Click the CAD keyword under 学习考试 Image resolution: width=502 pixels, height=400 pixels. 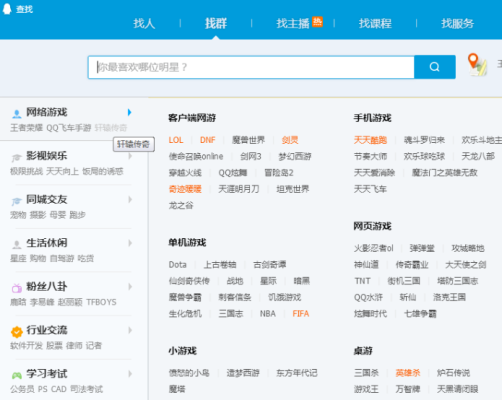[59, 389]
